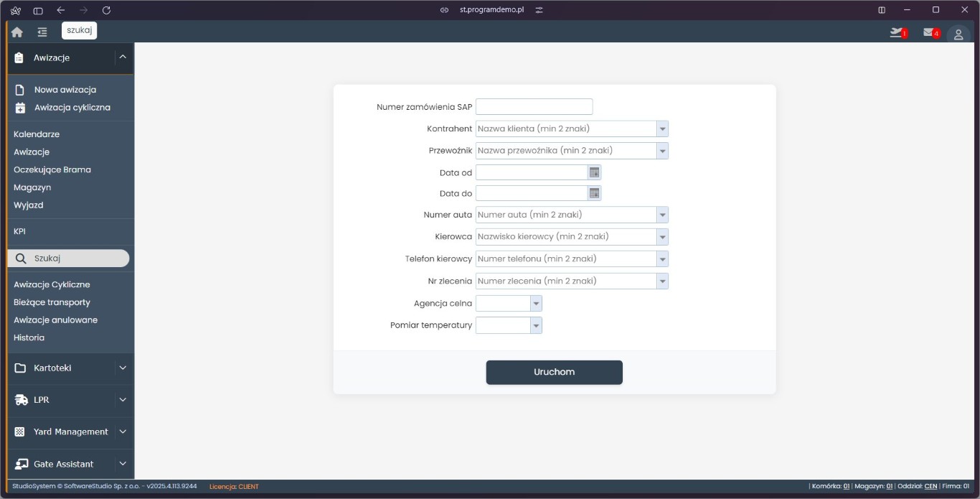Screen dimensions: 980x499
Task: Open the Przewoźnik dropdown list
Action: (662, 151)
